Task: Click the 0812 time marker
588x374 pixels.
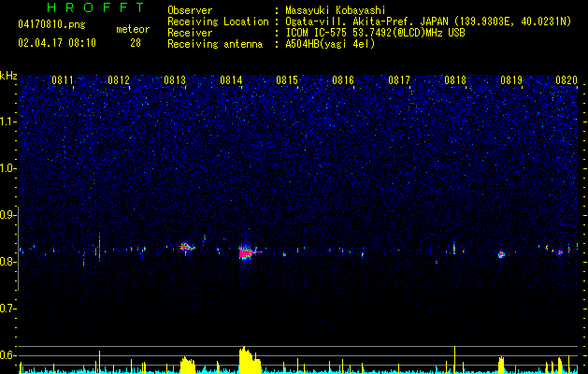Action: click(119, 79)
